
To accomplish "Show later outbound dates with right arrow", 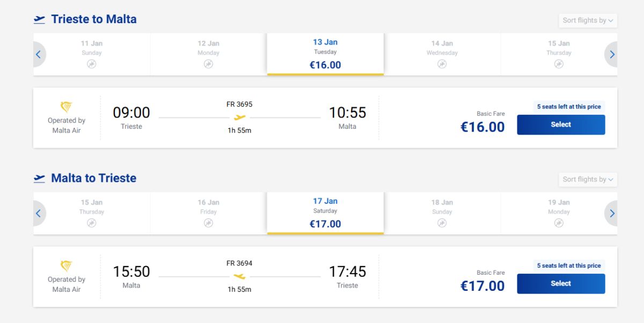I will 612,54.
